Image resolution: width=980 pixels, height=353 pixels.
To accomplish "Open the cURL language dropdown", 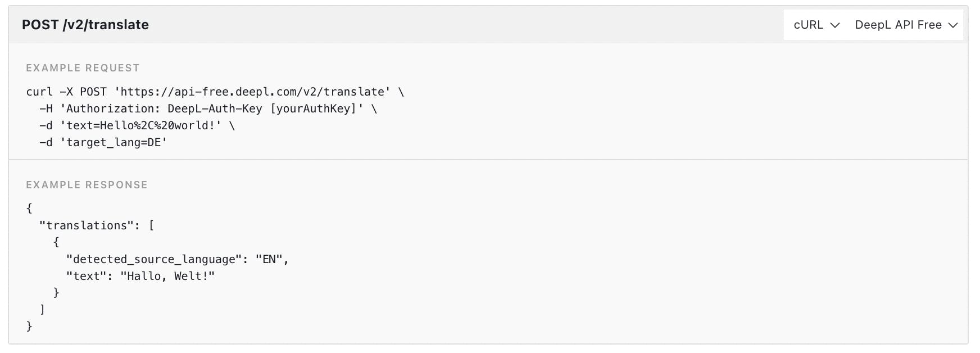I will pyautogui.click(x=809, y=25).
